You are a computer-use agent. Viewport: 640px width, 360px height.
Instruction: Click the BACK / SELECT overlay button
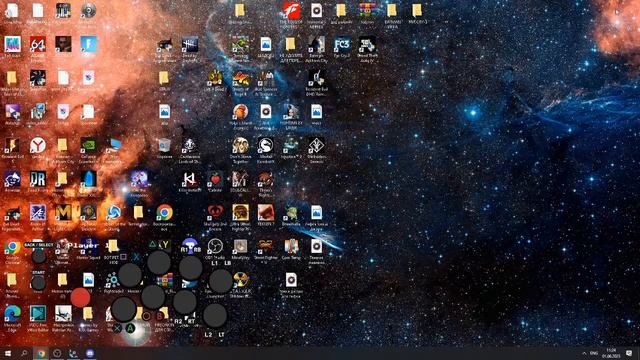pyautogui.click(x=39, y=256)
